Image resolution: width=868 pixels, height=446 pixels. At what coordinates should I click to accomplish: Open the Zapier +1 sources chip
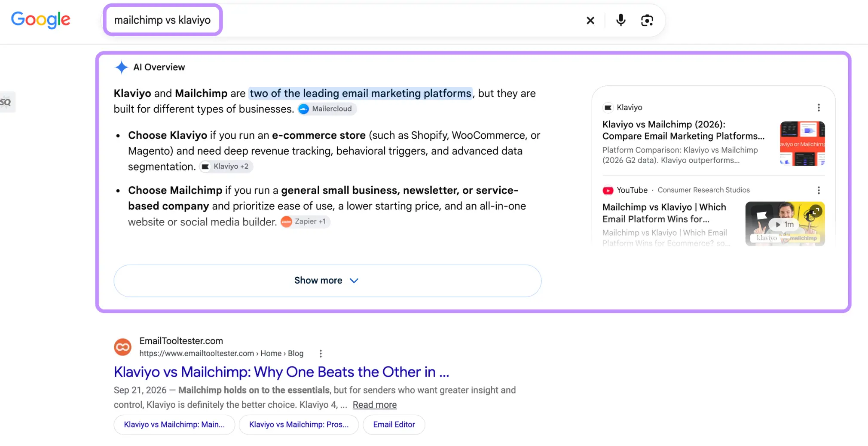[306, 221]
